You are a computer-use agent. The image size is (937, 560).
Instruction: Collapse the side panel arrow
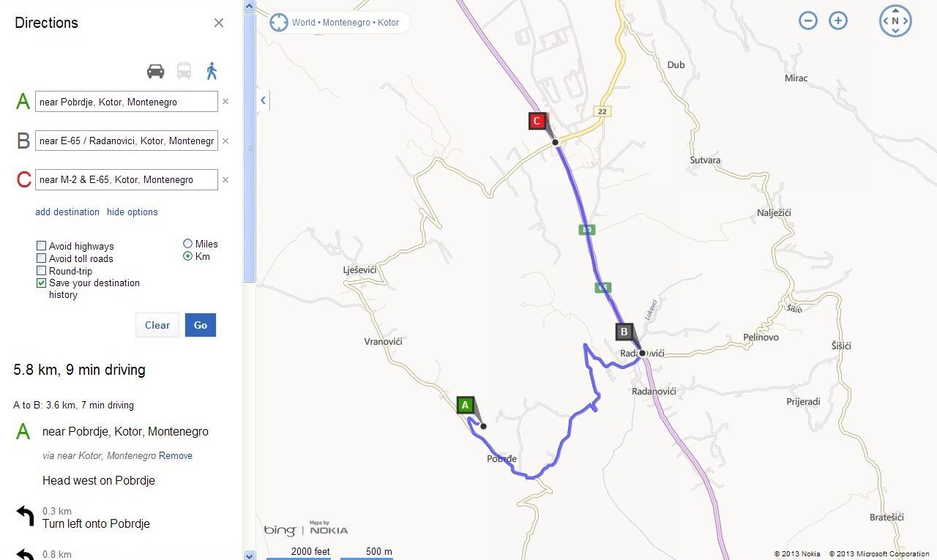tap(263, 100)
